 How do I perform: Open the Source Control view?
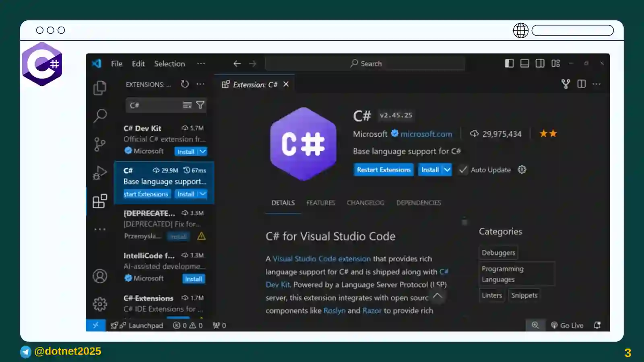point(100,144)
